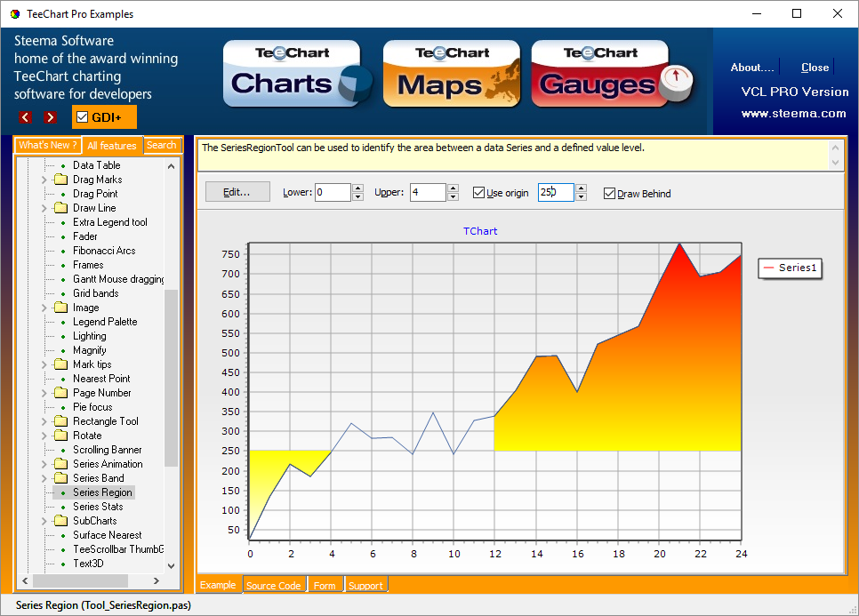The height and width of the screenshot is (616, 859).
Task: Toggle the GDI+ checkbox
Action: tap(82, 117)
